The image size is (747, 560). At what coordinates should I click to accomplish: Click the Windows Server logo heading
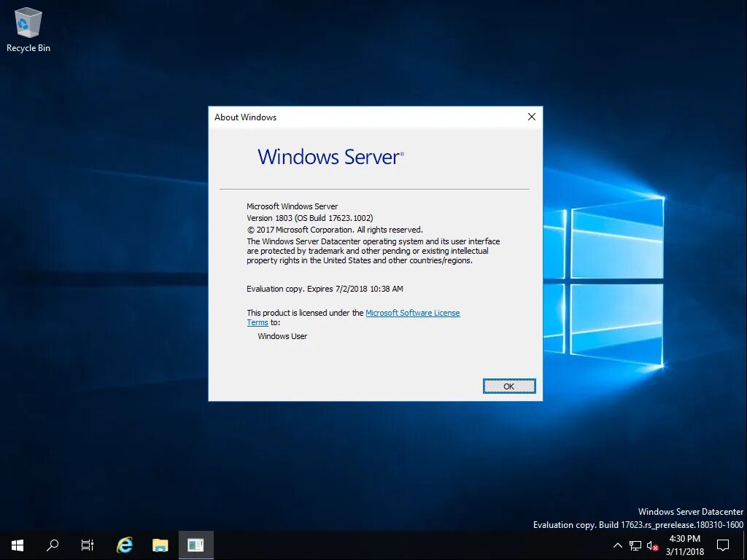[330, 157]
